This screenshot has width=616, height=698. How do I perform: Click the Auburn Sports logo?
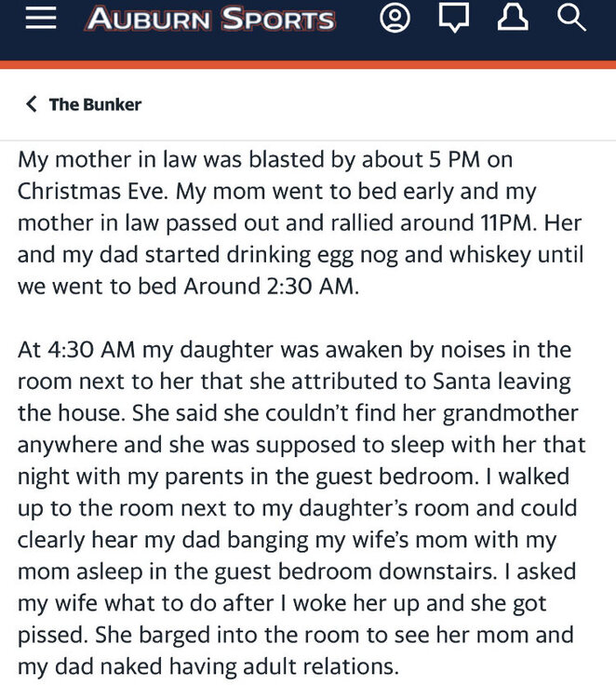pyautogui.click(x=210, y=20)
